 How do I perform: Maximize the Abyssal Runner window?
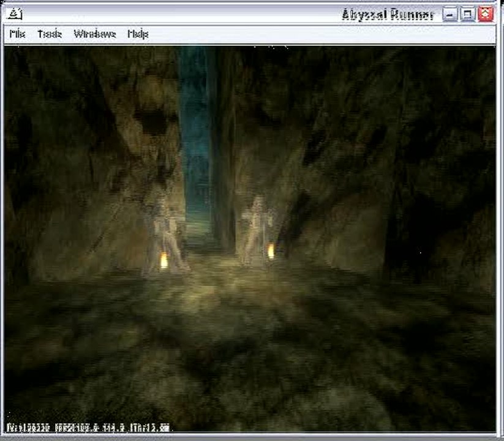pyautogui.click(x=468, y=15)
